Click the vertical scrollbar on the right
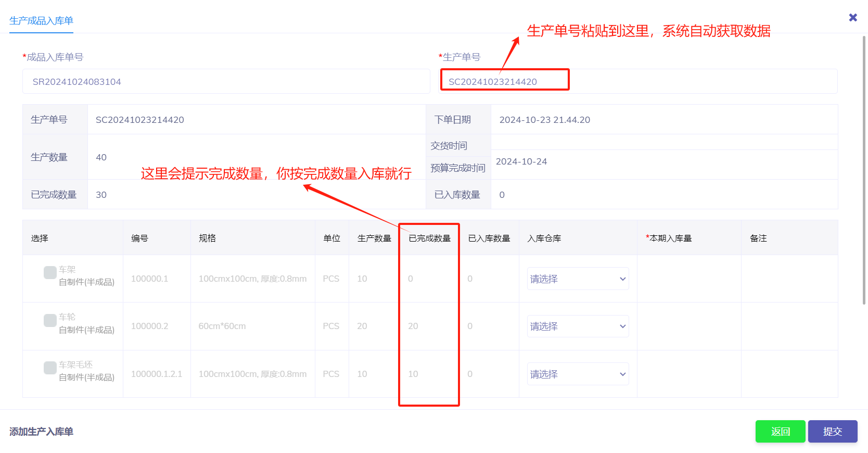Viewport: 868px width, 453px height. coord(864,172)
